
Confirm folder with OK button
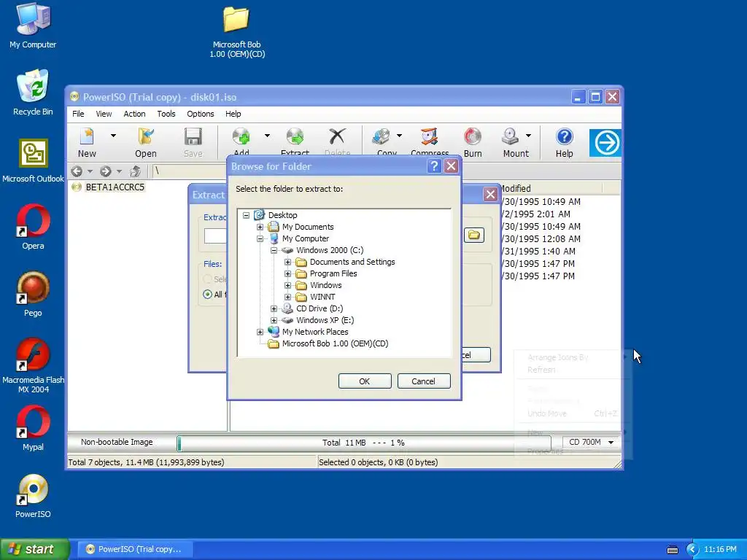(365, 381)
